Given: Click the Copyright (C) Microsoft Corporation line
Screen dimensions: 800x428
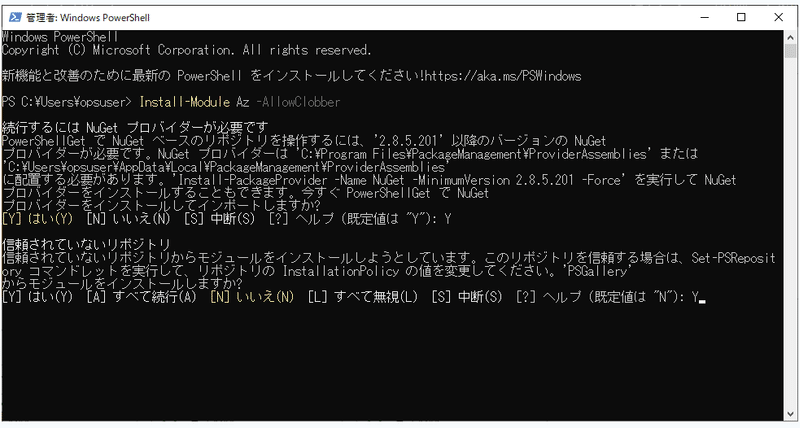Looking at the screenshot, I should [x=186, y=50].
